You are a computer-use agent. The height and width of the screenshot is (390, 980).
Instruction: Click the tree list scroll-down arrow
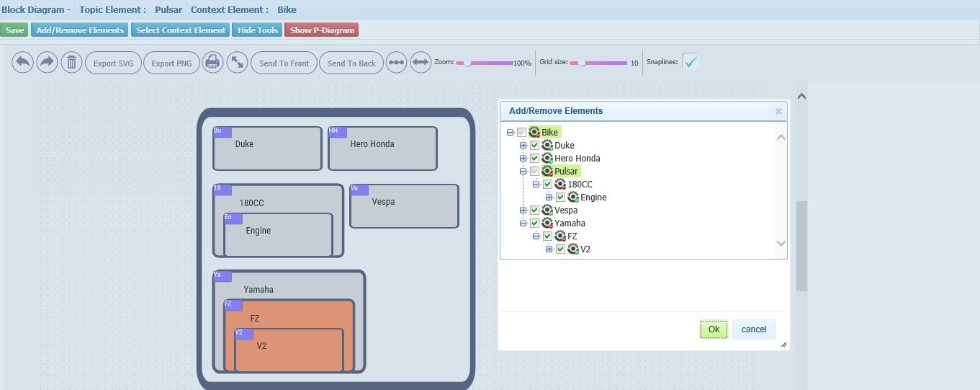coord(781,243)
